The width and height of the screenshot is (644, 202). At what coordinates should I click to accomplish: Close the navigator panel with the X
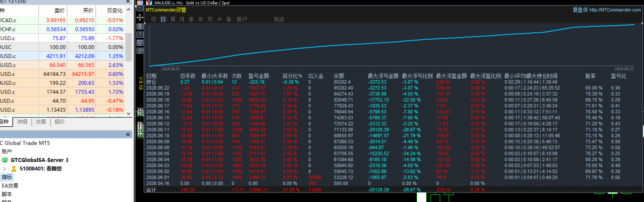pyautogui.click(x=128, y=134)
